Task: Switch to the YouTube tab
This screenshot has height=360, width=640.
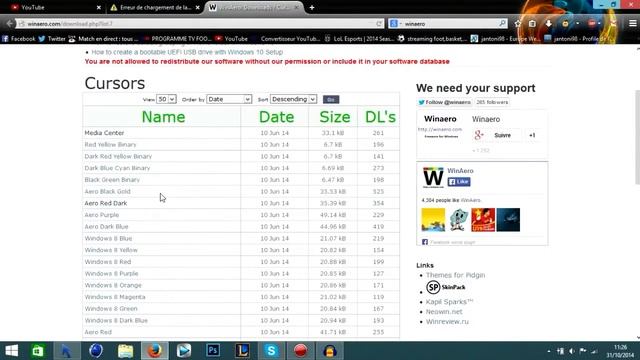Action: click(x=53, y=7)
